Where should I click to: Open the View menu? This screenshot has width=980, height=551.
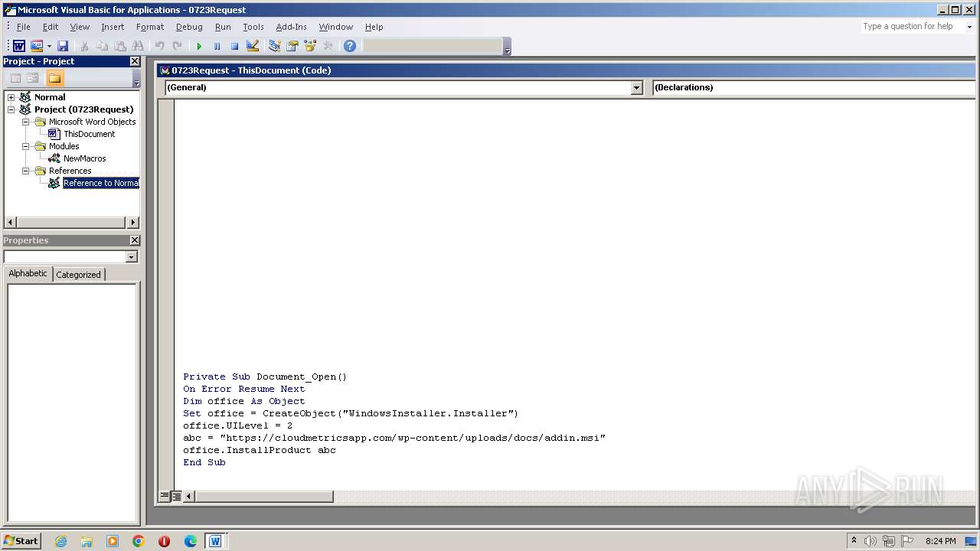pos(80,27)
